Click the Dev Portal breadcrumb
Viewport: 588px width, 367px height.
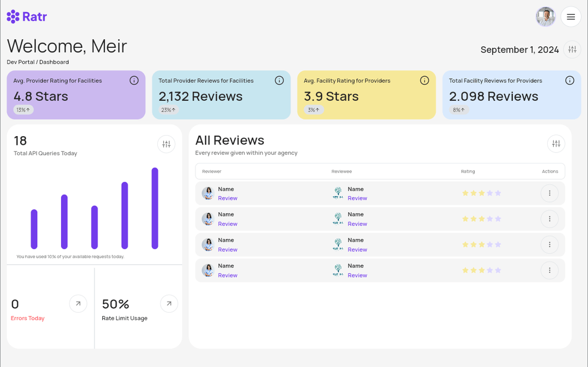20,62
